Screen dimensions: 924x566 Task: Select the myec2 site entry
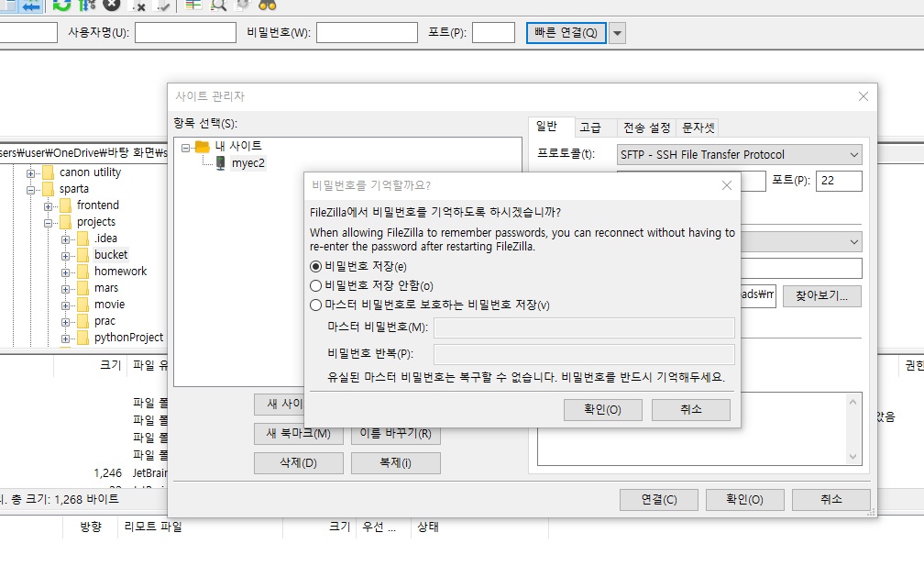point(248,163)
